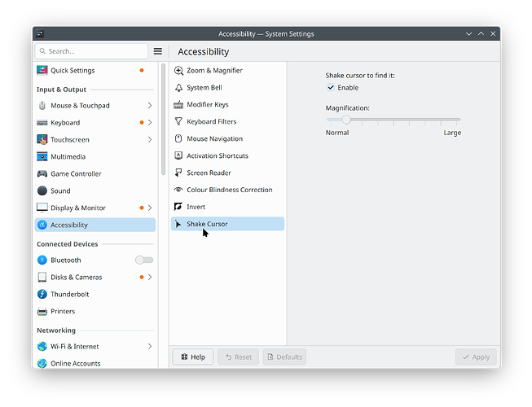Click the Search settings input field
This screenshot has height=407, width=532.
[91, 51]
